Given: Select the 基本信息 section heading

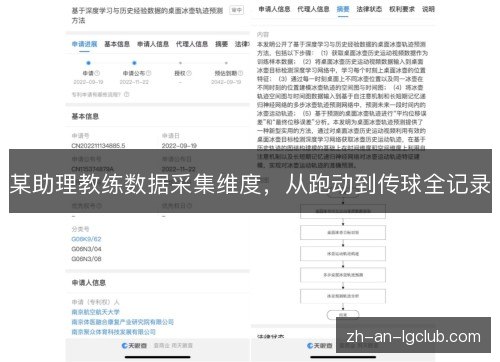Looking at the screenshot, I should pos(85,116).
